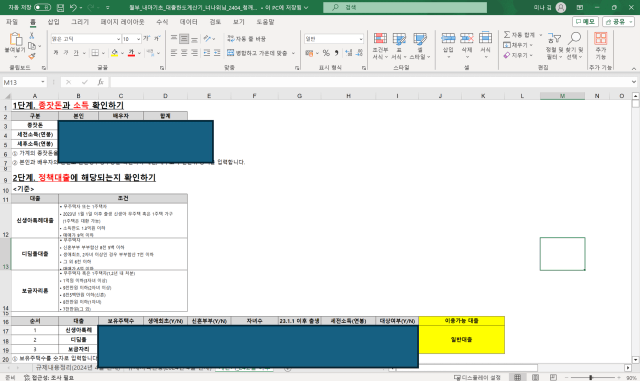
Task: Click the percent style icon
Action: 326,53
